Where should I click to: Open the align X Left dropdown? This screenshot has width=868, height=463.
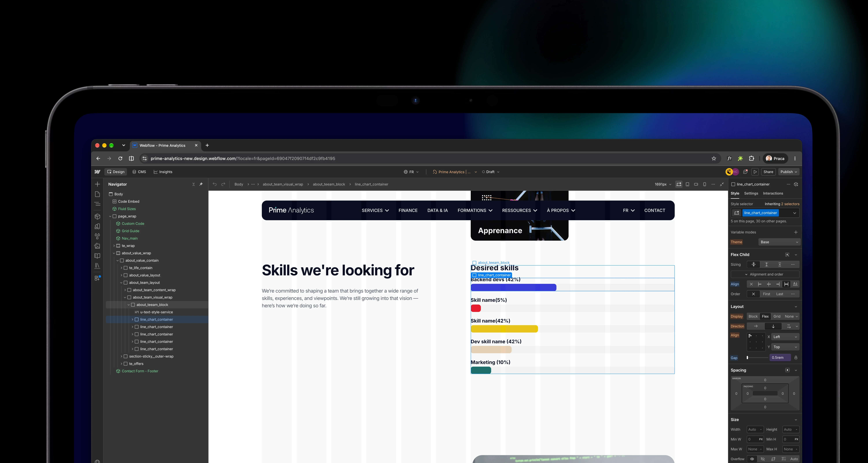tap(785, 337)
